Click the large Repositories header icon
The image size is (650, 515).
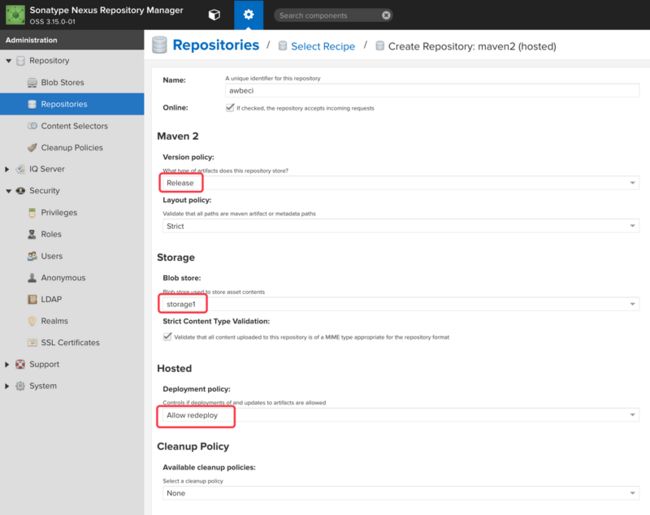coord(160,45)
